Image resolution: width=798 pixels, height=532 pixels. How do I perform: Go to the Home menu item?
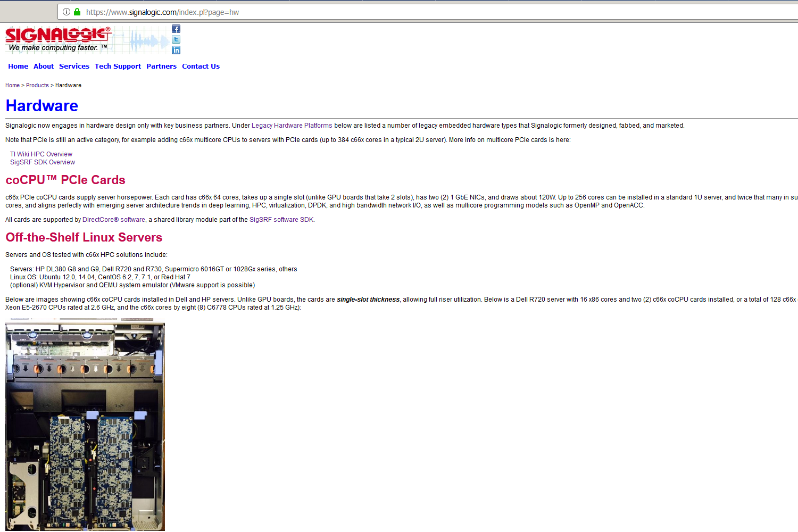pos(18,66)
